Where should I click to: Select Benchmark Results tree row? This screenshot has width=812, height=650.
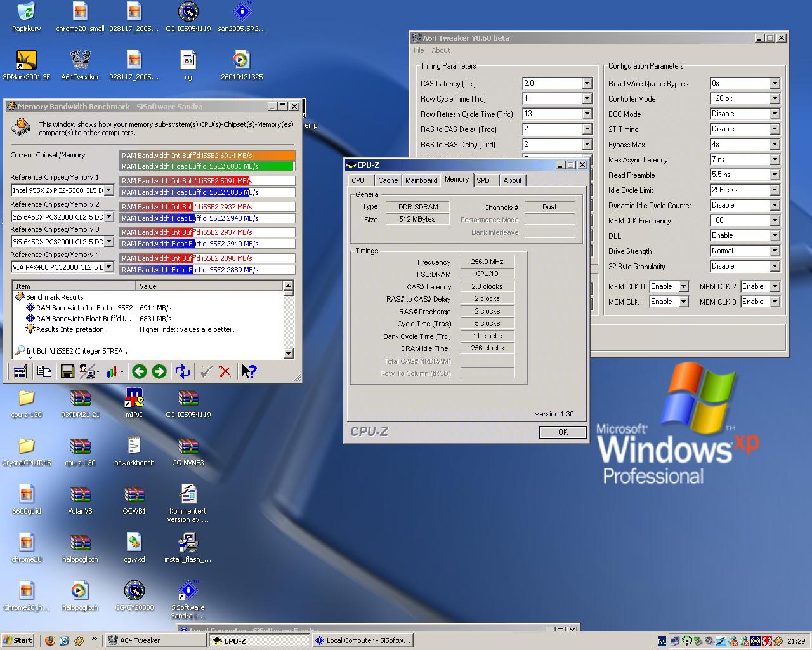coord(55,297)
